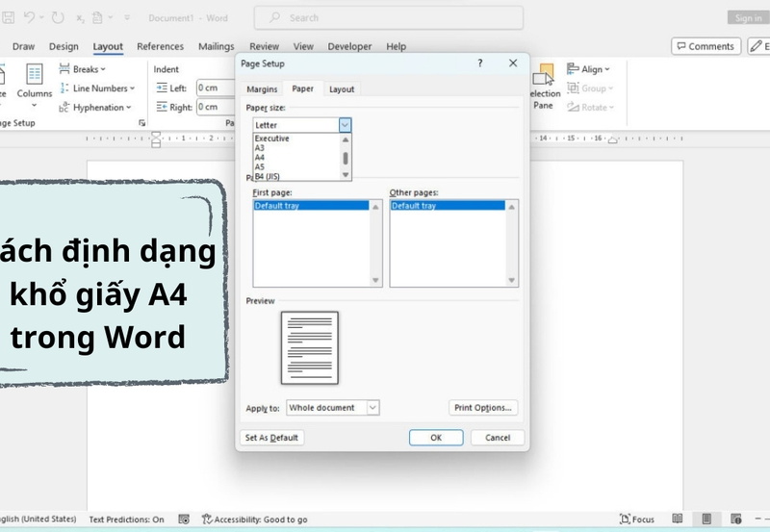
Task: Select B4 (JIS) in paper size list
Action: pyautogui.click(x=295, y=176)
